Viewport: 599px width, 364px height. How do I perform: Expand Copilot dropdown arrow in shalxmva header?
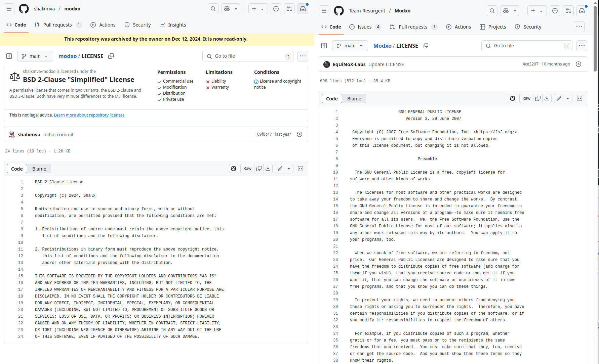[x=236, y=9]
